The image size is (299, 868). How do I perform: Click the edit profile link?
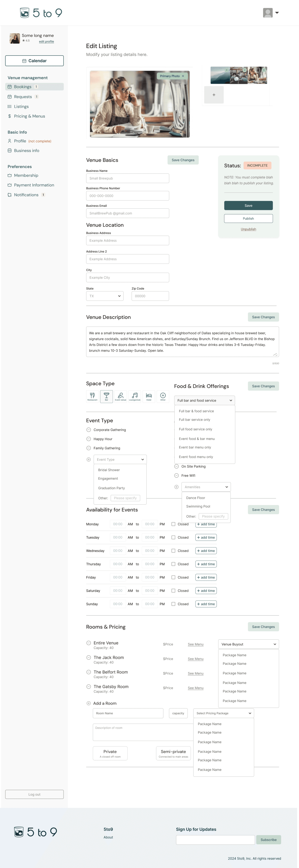click(x=46, y=42)
